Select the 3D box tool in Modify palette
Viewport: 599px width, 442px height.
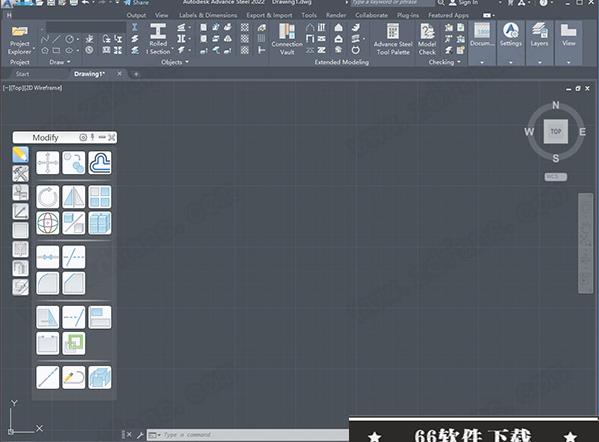coord(100,377)
